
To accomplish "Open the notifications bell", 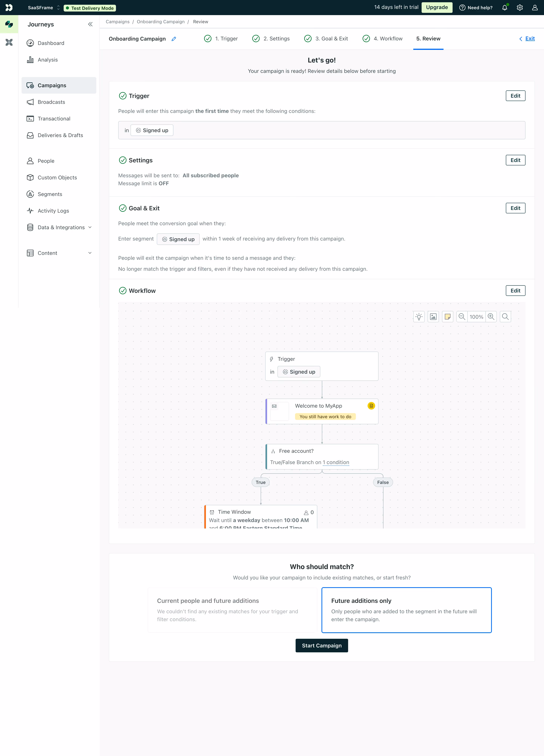I will 505,8.
